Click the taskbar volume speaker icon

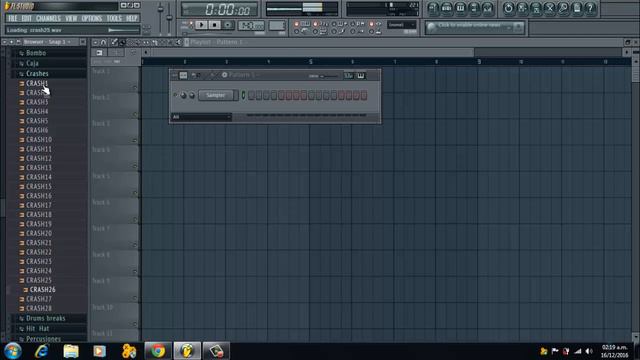tap(589, 351)
